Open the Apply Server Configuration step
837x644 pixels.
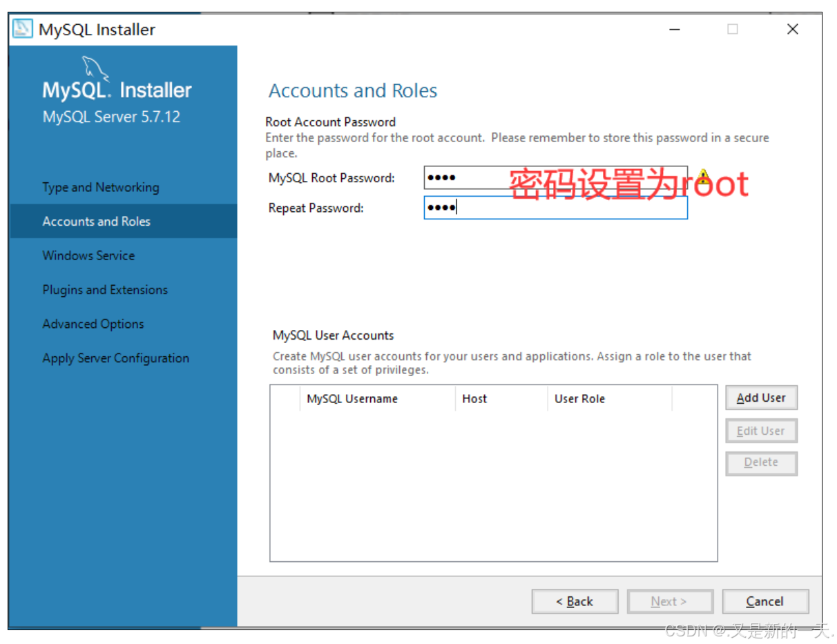[x=115, y=358]
